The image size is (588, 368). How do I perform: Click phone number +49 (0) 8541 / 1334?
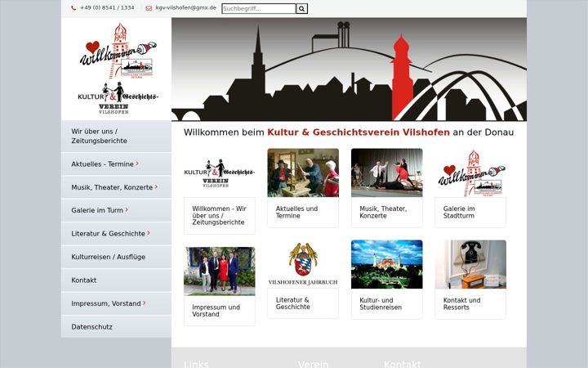pyautogui.click(x=107, y=7)
